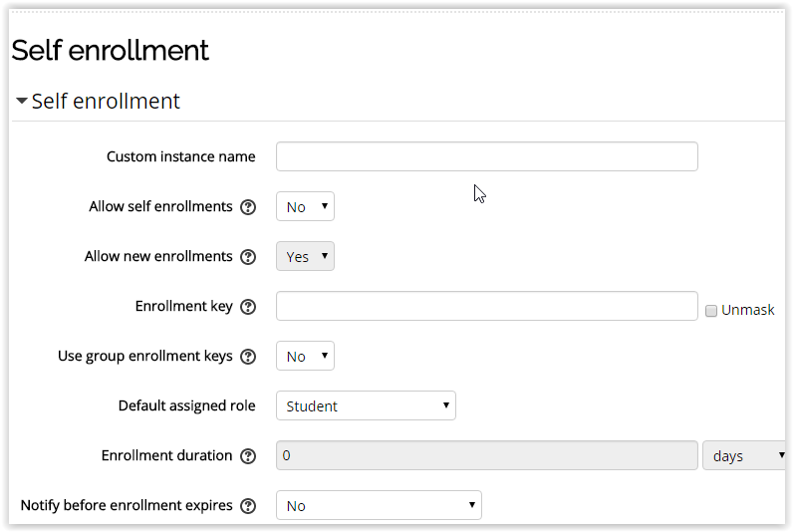The height and width of the screenshot is (532, 793).
Task: Open the Default assigned role dropdown
Action: [366, 405]
